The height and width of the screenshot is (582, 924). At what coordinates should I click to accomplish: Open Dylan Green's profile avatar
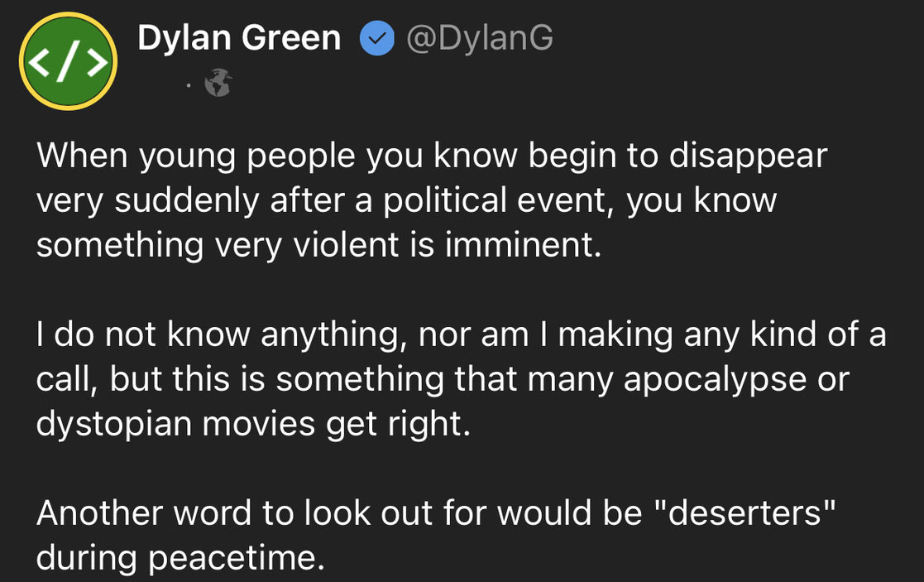69,63
